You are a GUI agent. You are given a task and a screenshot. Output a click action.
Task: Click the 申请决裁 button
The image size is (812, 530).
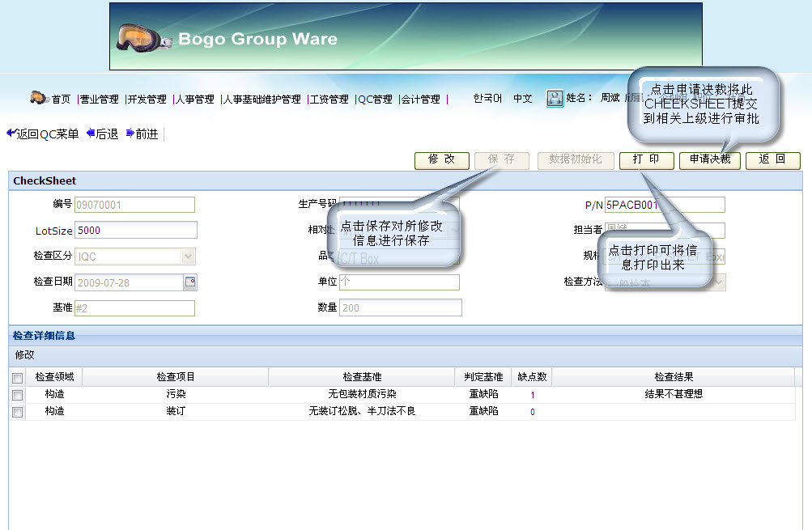[709, 160]
